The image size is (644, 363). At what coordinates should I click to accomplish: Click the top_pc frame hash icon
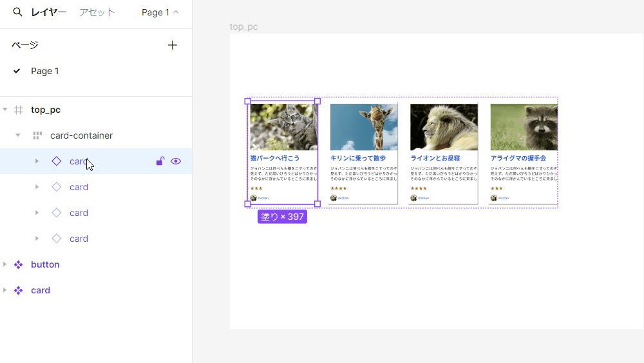click(x=19, y=110)
